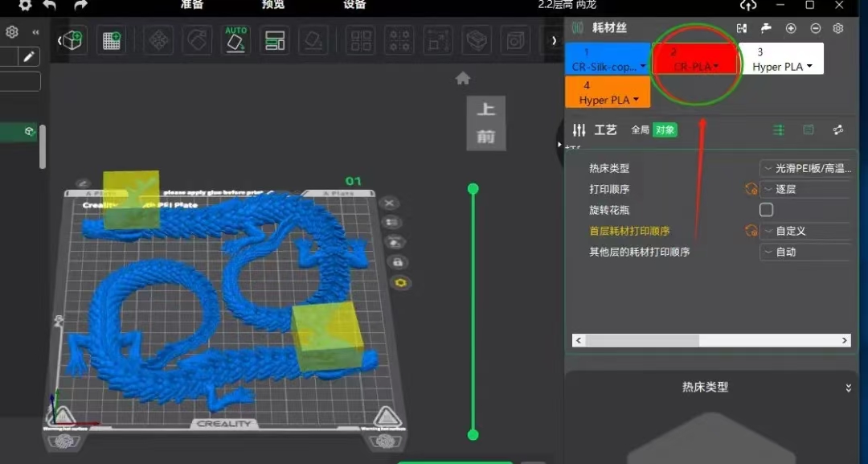Click the compare nodes icon
The height and width of the screenshot is (464, 868).
838,129
